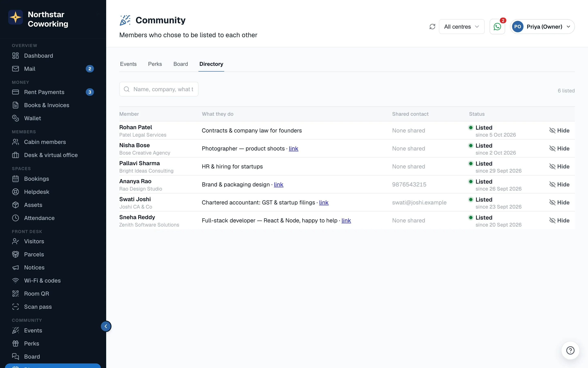Click 'HR & hiring for startups' text

click(x=232, y=167)
